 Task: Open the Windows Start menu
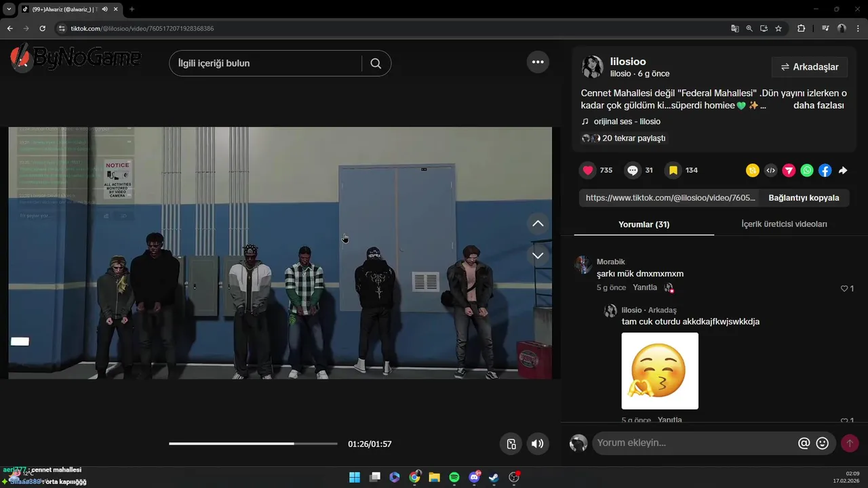coord(355,477)
